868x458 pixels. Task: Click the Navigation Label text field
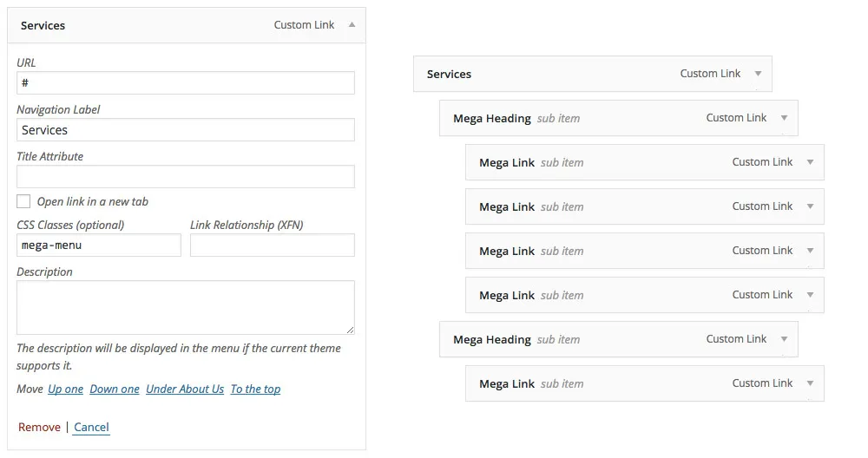point(185,129)
